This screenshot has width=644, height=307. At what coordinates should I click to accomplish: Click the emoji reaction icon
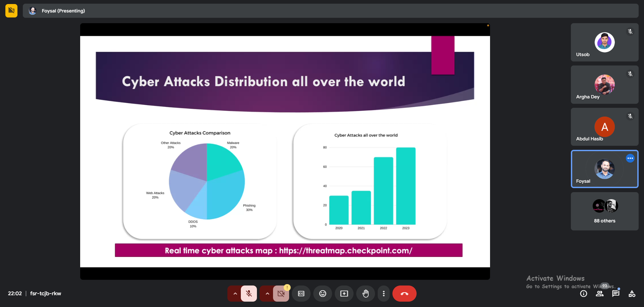(322, 294)
